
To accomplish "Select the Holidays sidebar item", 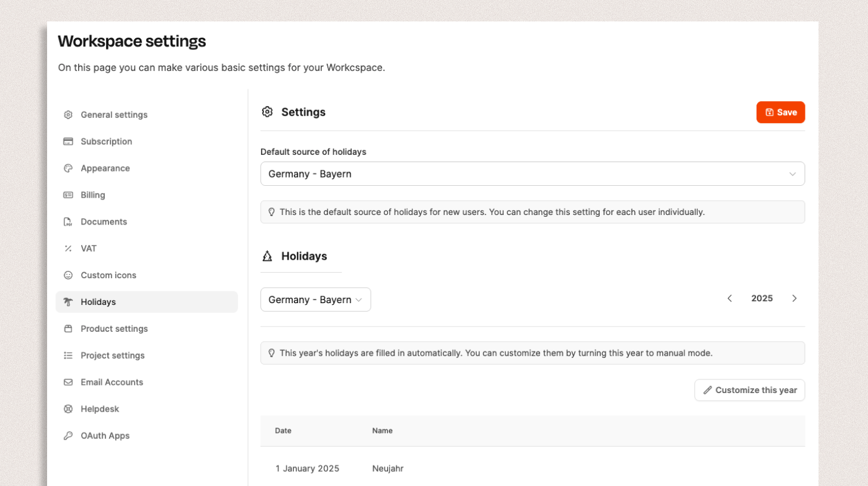I will point(98,302).
